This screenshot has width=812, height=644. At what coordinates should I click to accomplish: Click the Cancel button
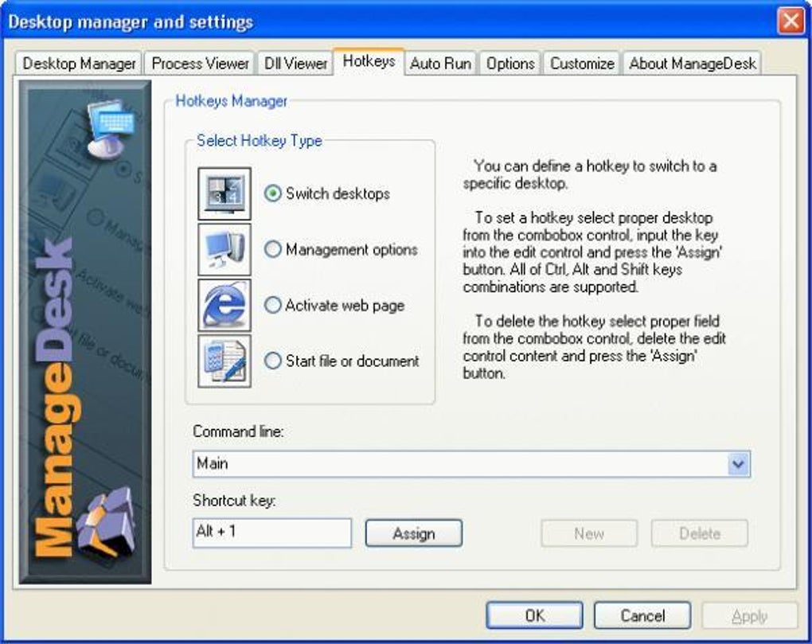tap(642, 615)
